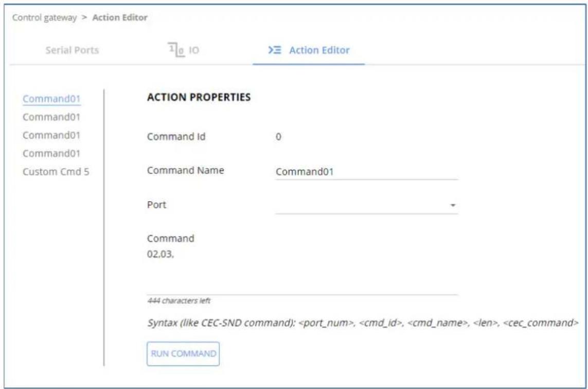
Task: Open the Serial Ports tab
Action: [x=72, y=50]
